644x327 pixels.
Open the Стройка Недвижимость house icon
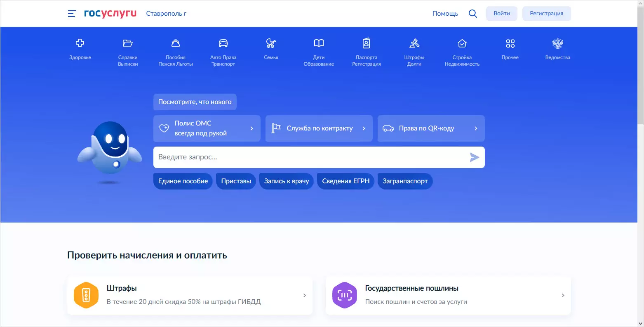point(462,43)
